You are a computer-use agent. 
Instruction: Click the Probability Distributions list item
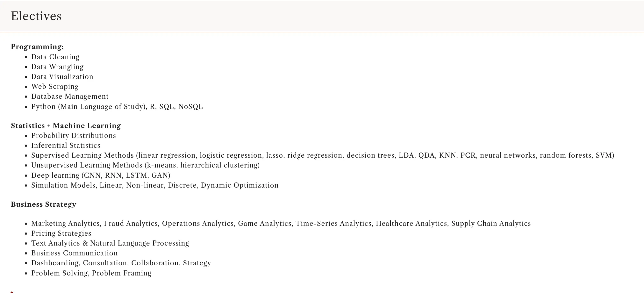pyautogui.click(x=74, y=136)
